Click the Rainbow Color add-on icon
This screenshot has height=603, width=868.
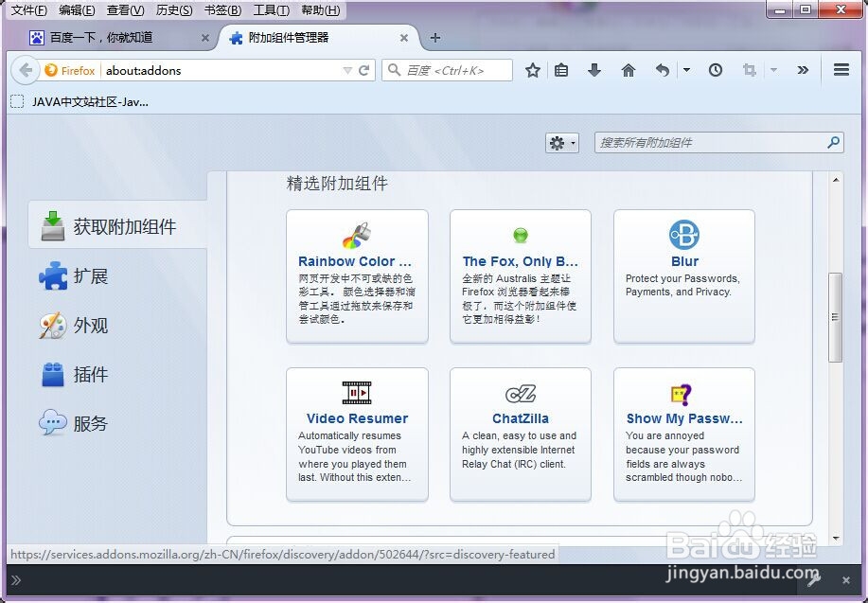click(357, 236)
